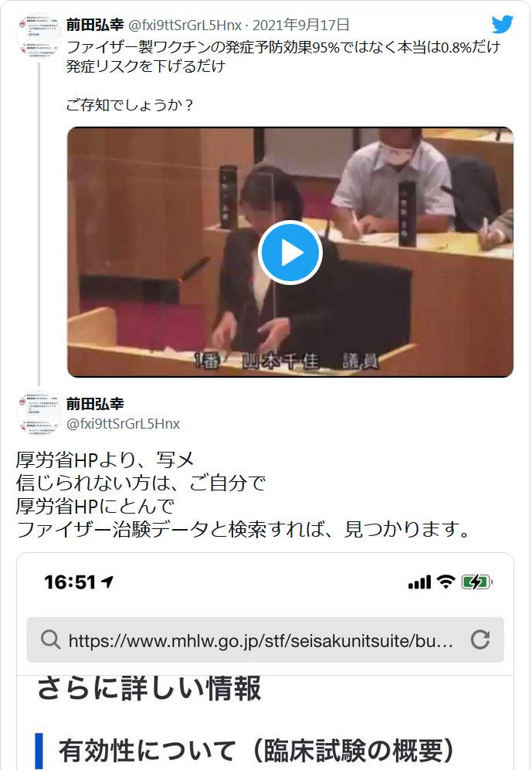This screenshot has height=770, width=532.
Task: Click the top tweet text about ファイザー製ワクチン
Action: tap(283, 56)
